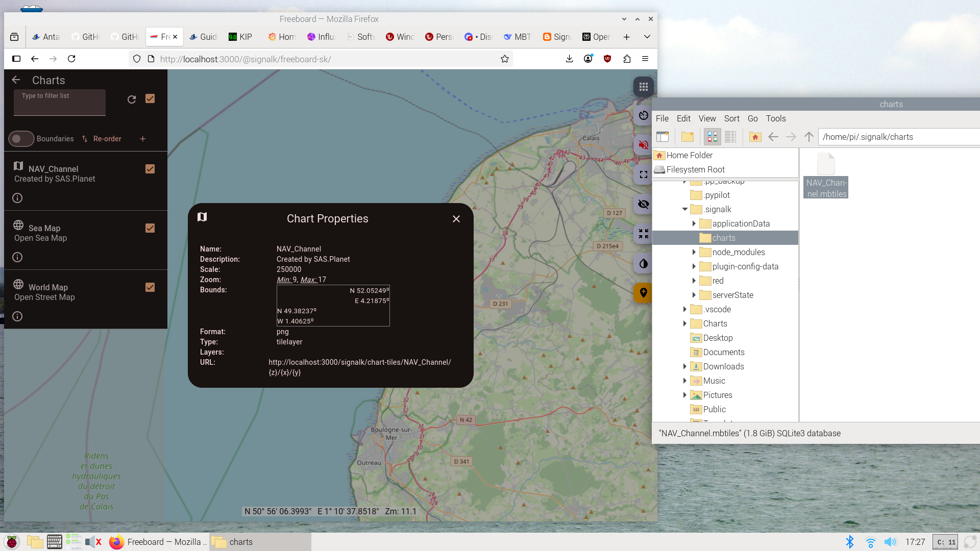980x551 pixels.
Task: Open View menu in file manager
Action: point(707,118)
